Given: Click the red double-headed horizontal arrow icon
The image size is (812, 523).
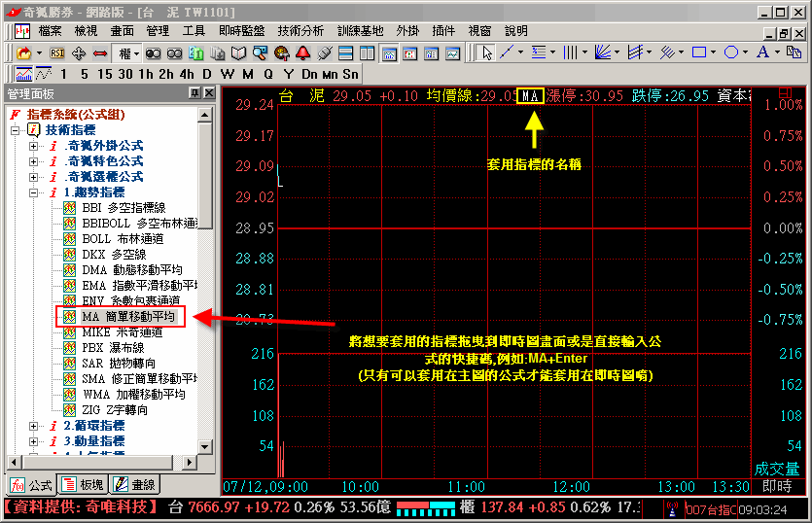Looking at the screenshot, I should [x=98, y=52].
